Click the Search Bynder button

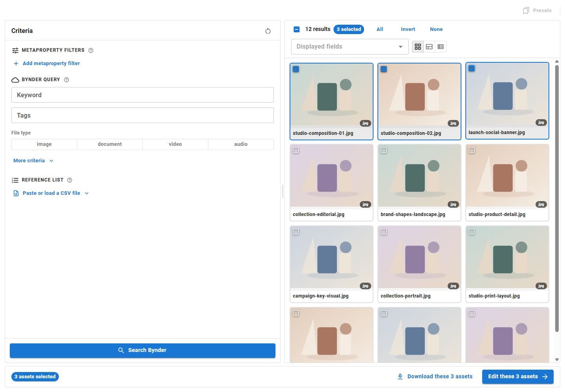[x=142, y=350]
